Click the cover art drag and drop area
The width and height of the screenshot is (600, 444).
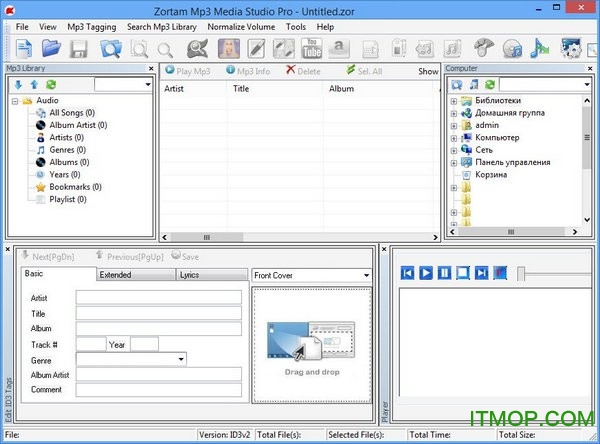click(311, 345)
